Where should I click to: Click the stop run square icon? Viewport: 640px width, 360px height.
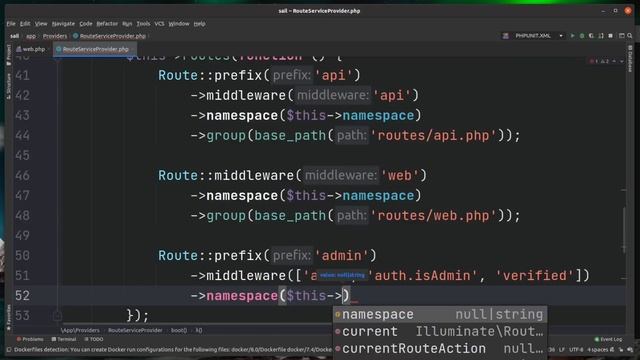click(x=611, y=36)
